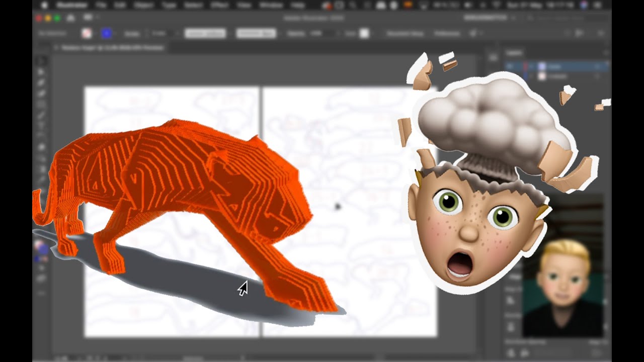Screen dimensions: 644x362
Task: Click the white Style swatch
Action: pos(364,34)
